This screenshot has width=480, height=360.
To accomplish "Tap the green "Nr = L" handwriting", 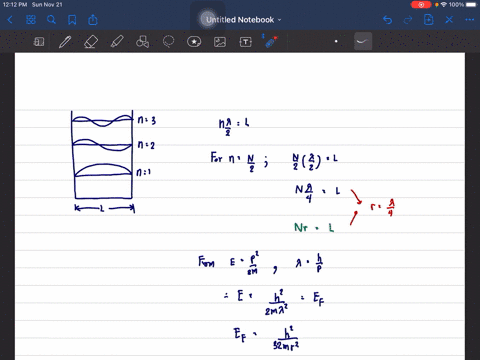I will pos(314,228).
